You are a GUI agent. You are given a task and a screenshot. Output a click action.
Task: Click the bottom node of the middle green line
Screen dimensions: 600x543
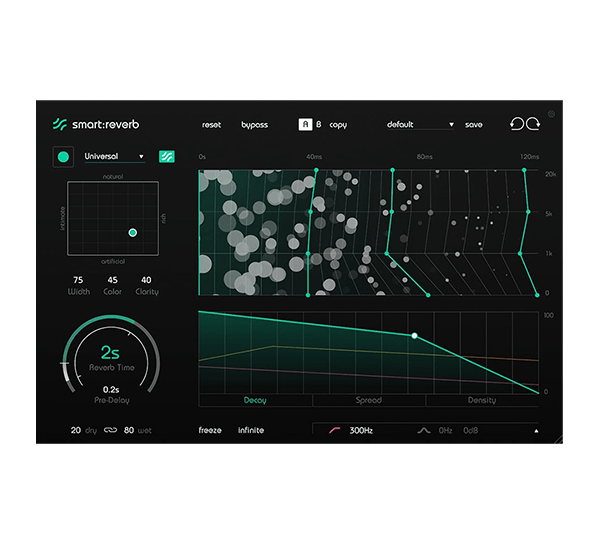pos(428,295)
